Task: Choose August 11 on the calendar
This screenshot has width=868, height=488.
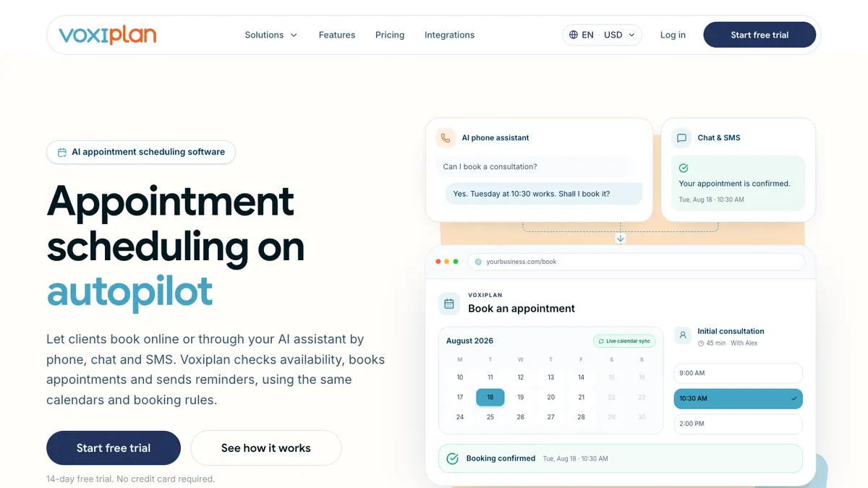Action: pos(490,377)
